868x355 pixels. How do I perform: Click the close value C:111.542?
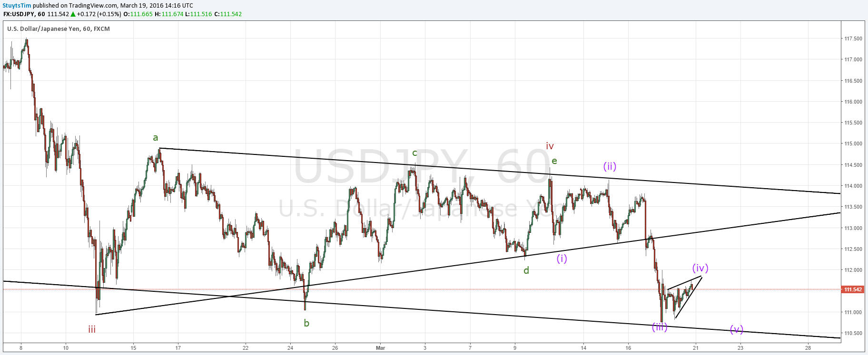pos(228,14)
